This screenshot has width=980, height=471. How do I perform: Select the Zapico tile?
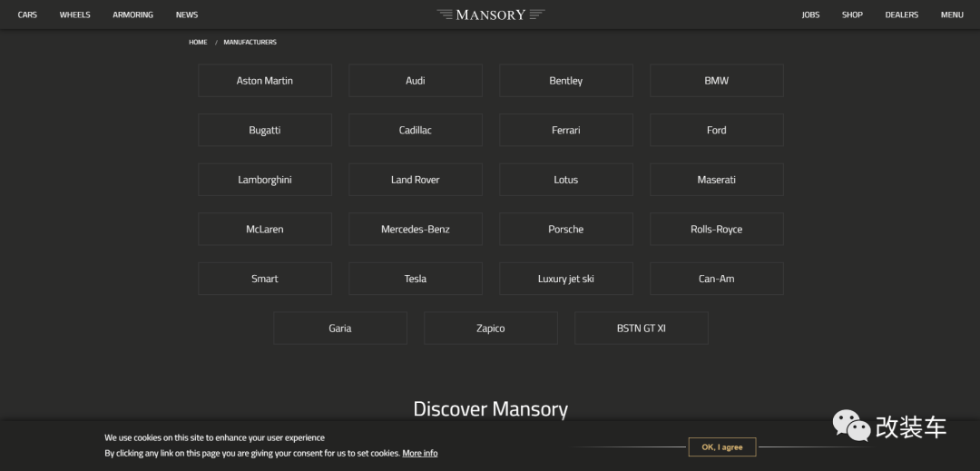click(x=491, y=328)
